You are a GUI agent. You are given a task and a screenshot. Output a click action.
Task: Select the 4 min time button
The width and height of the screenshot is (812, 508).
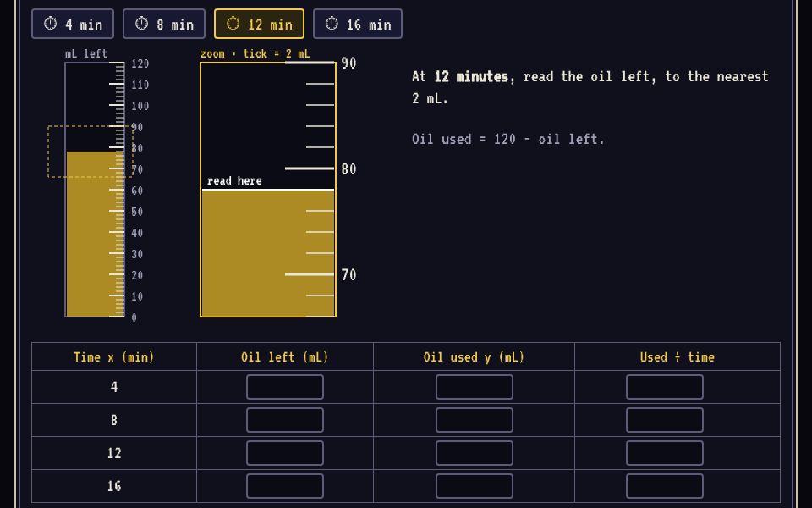(x=73, y=24)
